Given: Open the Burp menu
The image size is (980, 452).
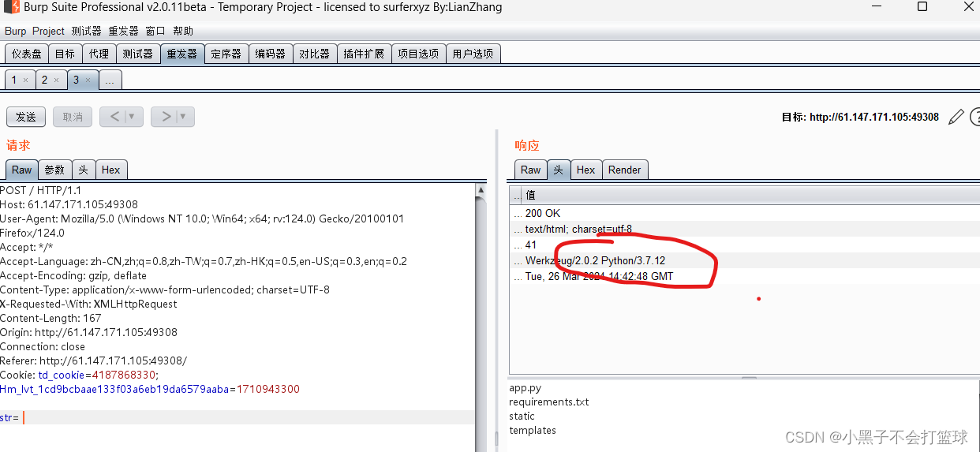Looking at the screenshot, I should (15, 31).
